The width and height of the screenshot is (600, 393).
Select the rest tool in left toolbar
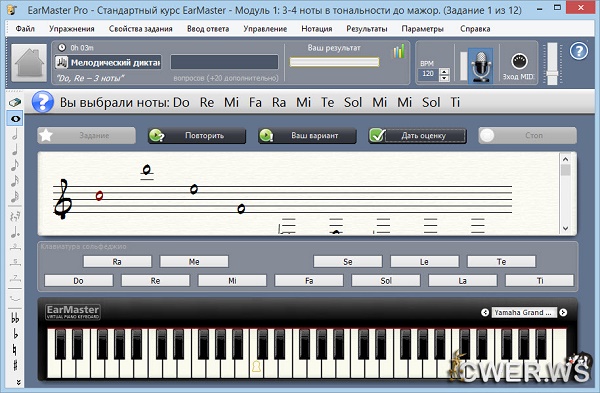[15, 217]
